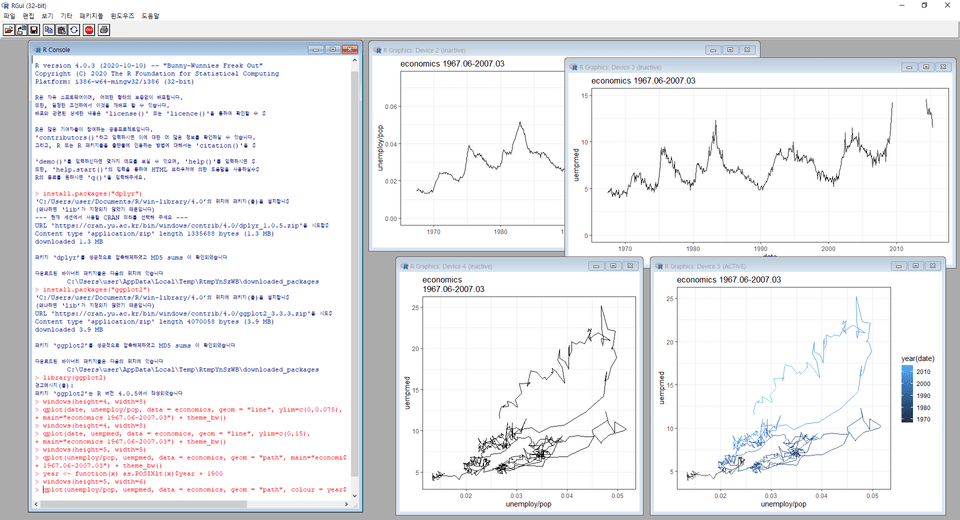960x520 pixels.
Task: Click the Paste toolbar icon
Action: coord(62,30)
